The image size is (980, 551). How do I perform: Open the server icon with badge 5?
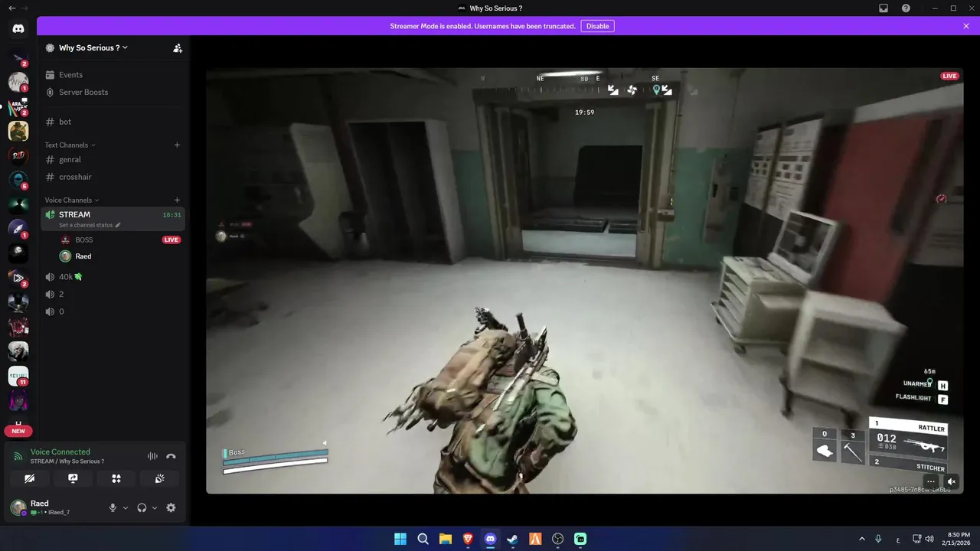point(18,180)
